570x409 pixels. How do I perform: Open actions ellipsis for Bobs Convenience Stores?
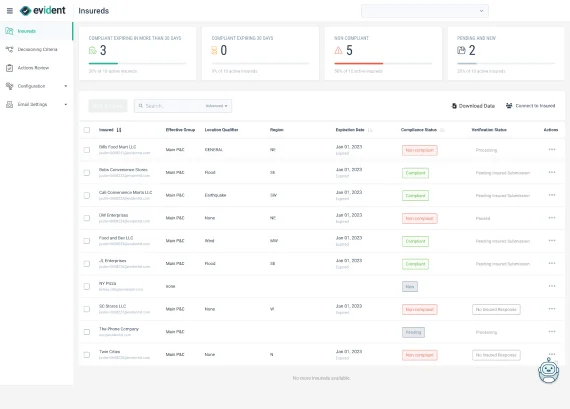[552, 172]
